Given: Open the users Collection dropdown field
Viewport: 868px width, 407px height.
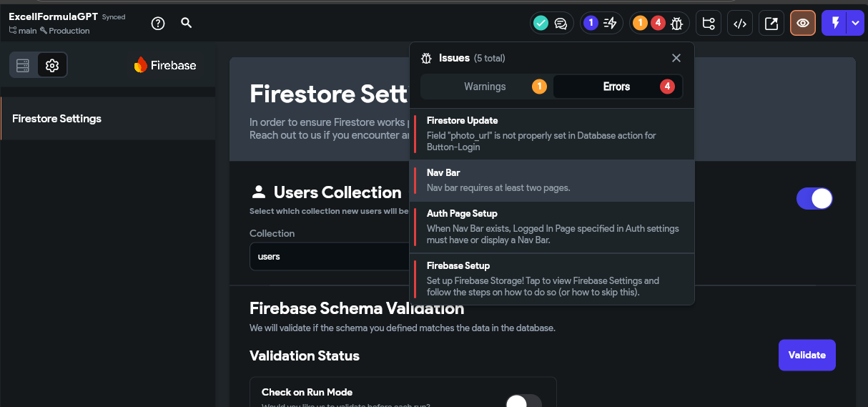Looking at the screenshot, I should (x=330, y=256).
